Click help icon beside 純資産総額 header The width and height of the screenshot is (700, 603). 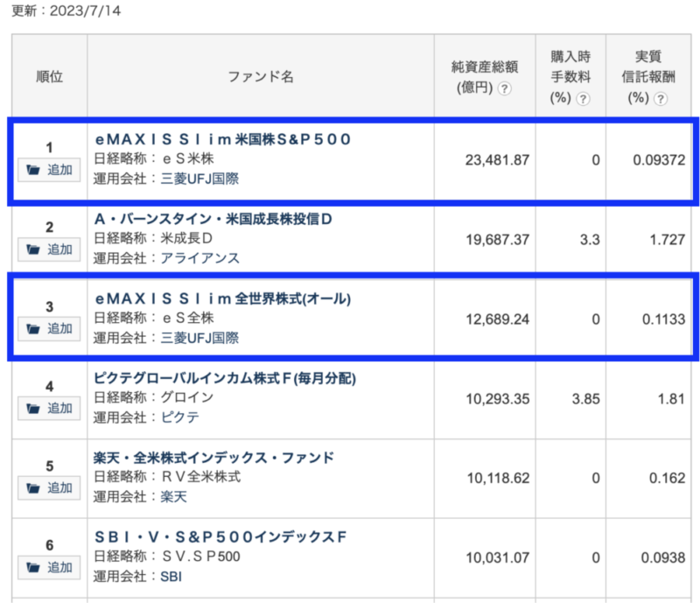tap(504, 88)
